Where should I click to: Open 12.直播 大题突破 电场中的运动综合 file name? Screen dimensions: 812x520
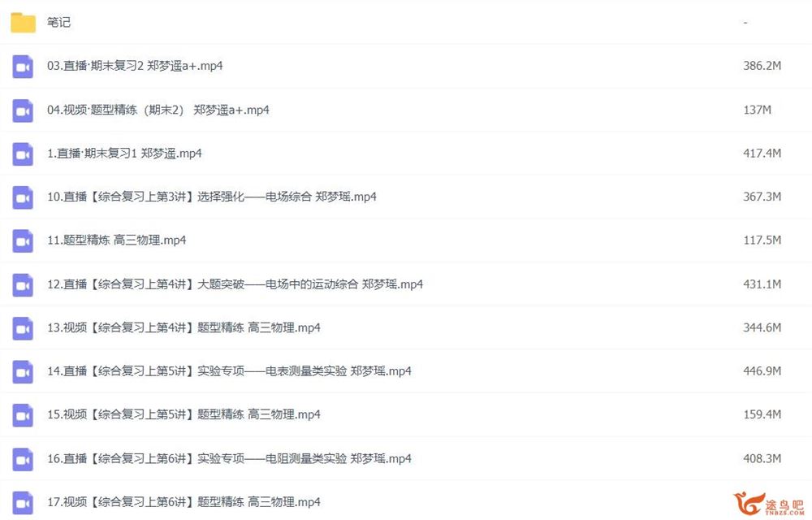pyautogui.click(x=235, y=284)
